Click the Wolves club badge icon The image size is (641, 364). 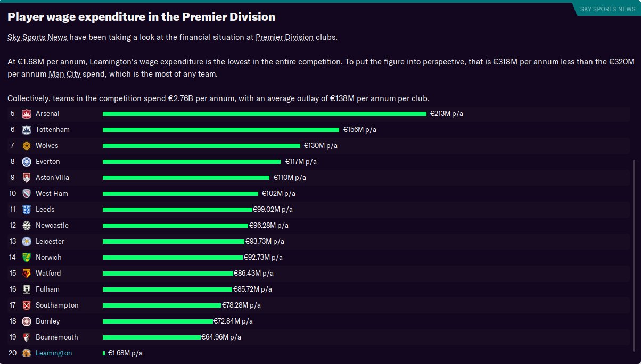[x=27, y=146]
